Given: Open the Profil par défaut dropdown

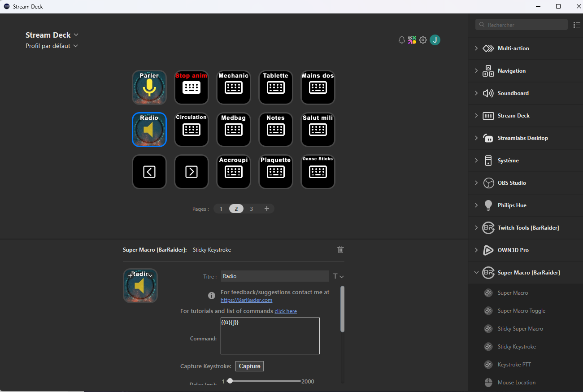Looking at the screenshot, I should point(52,46).
